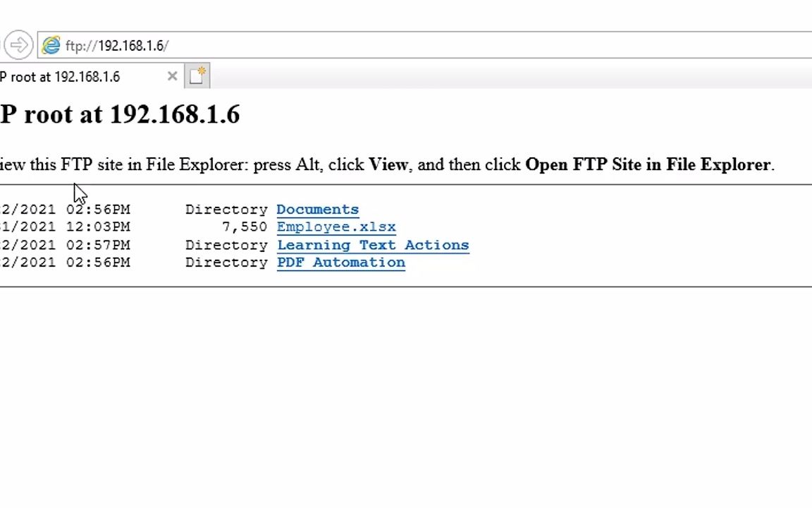Image resolution: width=812 pixels, height=508 pixels.
Task: Click the word Directory beside Learning Text Actions
Action: (226, 246)
